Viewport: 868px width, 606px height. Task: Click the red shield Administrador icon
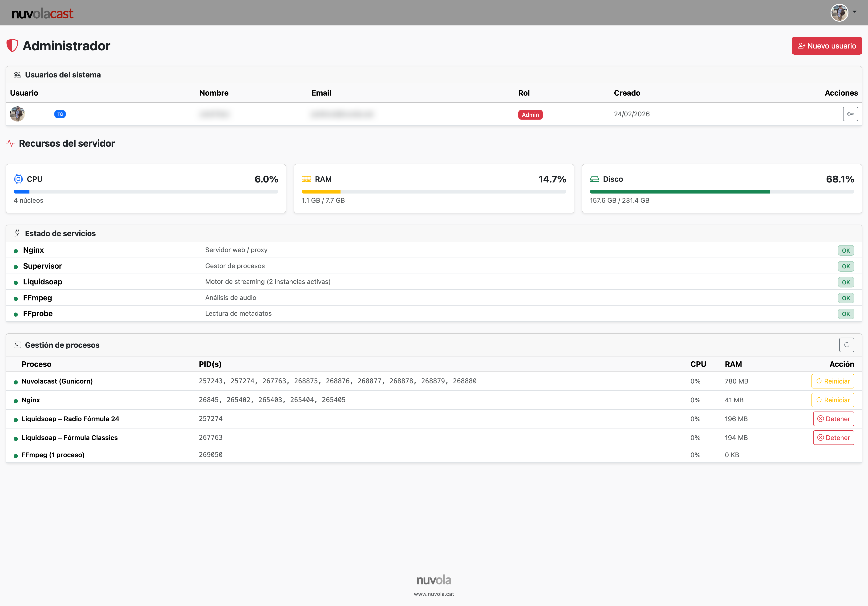(12, 46)
